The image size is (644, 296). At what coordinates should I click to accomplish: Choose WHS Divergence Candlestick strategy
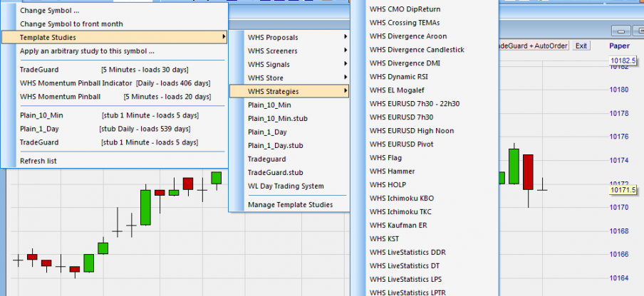[x=425, y=50]
